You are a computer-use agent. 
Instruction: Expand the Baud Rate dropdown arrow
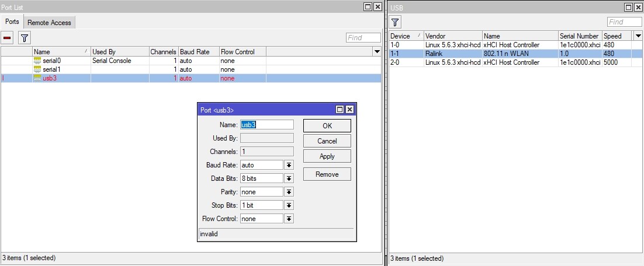click(289, 165)
